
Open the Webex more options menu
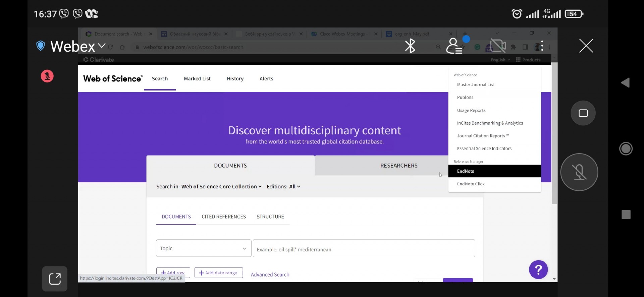tap(542, 46)
